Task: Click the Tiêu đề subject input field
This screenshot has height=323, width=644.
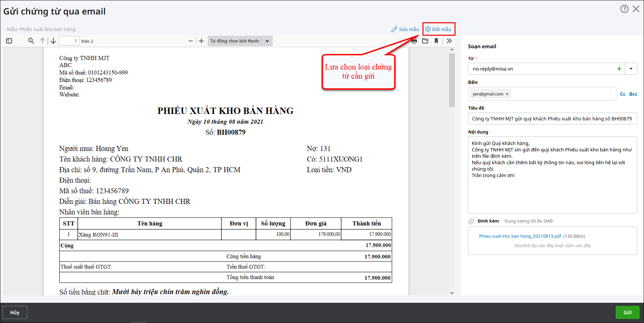Action: [x=552, y=119]
